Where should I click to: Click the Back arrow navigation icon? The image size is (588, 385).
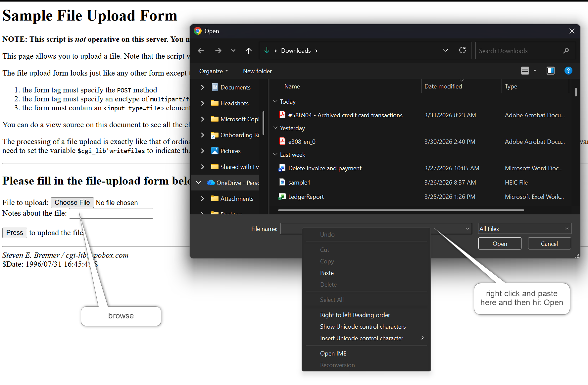[x=201, y=51]
